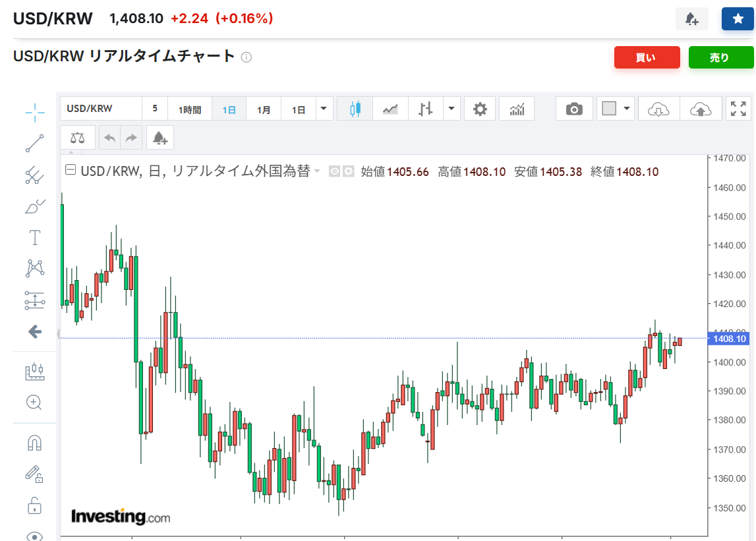This screenshot has width=756, height=541.
Task: Choose the pitchfork drawing tool
Action: point(35,175)
